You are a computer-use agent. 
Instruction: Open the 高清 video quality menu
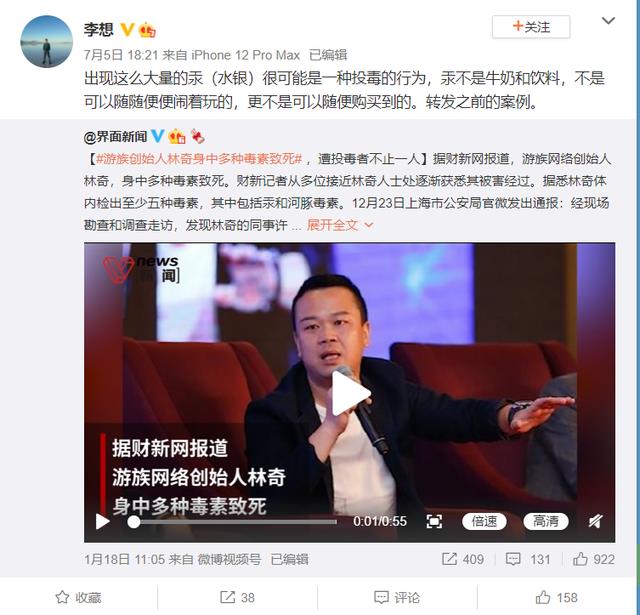[546, 521]
